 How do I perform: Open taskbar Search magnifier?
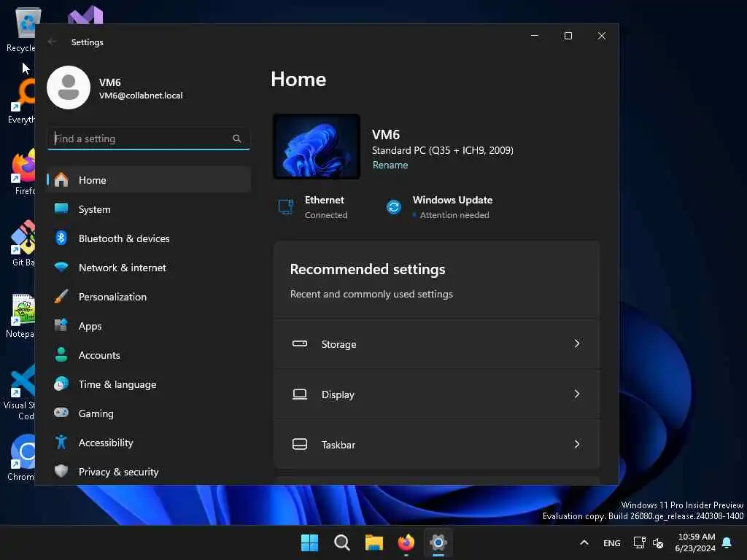click(342, 542)
